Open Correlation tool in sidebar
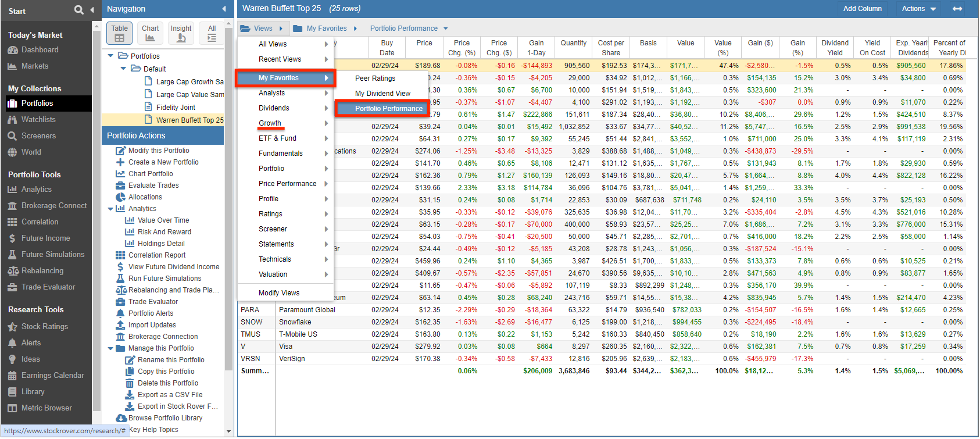The width and height of the screenshot is (980, 439). [40, 222]
